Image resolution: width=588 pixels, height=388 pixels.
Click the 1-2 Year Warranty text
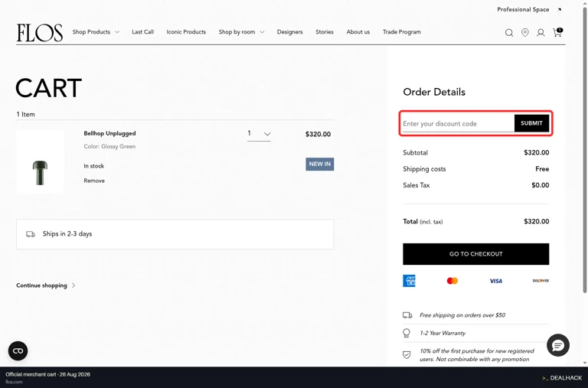443,333
